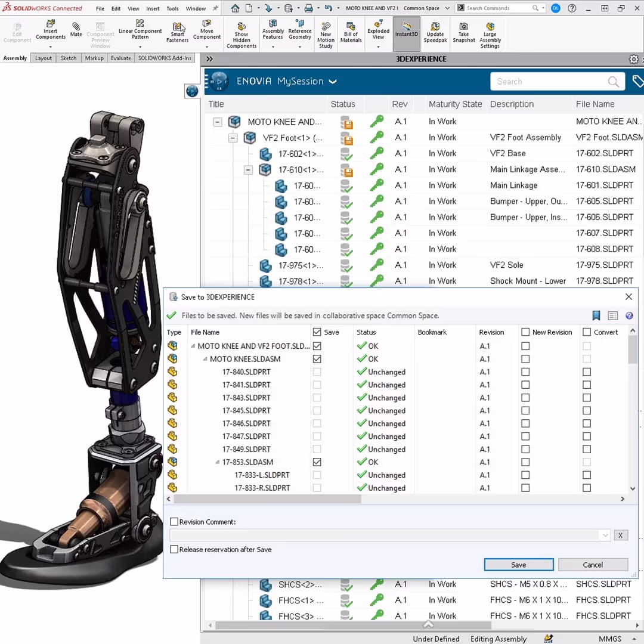
Task: Sort by Maturity State column header
Action: point(455,104)
